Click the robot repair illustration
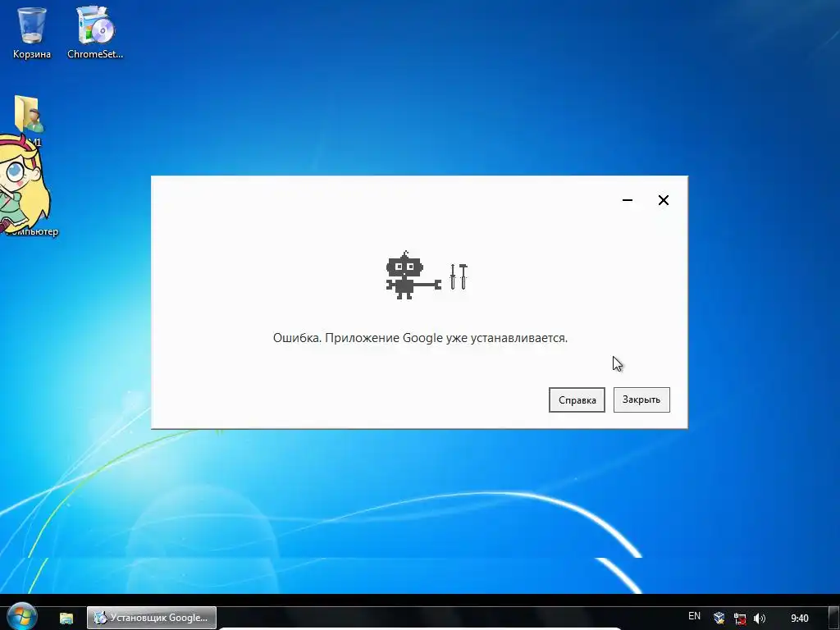840x630 pixels. click(x=427, y=276)
